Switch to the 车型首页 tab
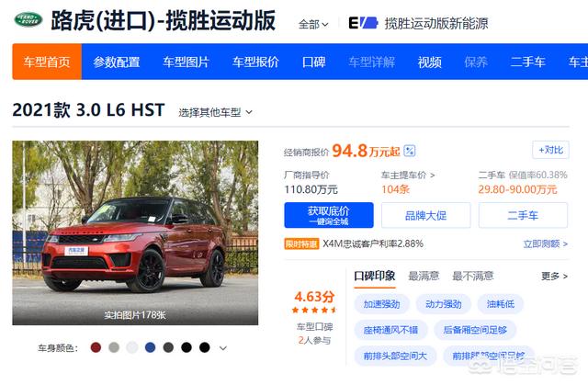The image size is (588, 385). (47, 62)
